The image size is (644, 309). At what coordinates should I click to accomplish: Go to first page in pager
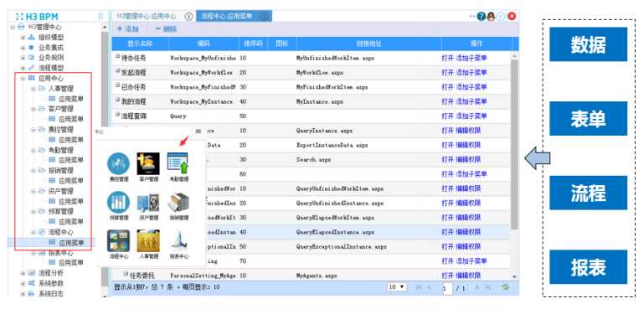click(419, 287)
